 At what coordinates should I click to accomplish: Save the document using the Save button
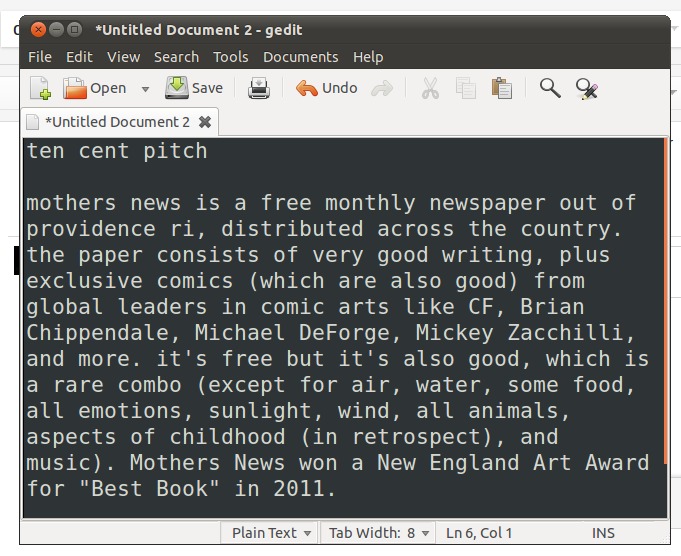point(194,88)
